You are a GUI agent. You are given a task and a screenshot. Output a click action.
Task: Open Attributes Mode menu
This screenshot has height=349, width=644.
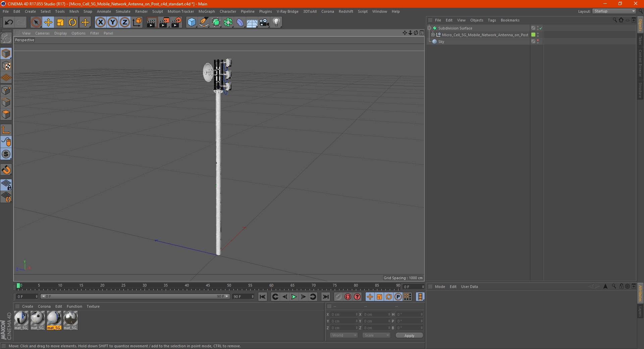pyautogui.click(x=440, y=287)
